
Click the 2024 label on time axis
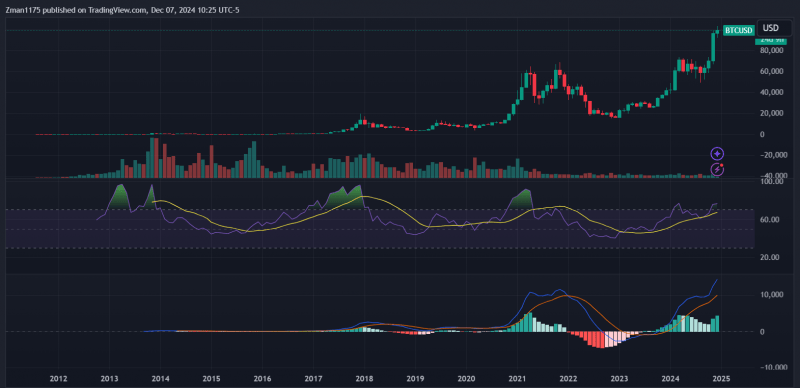tap(670, 378)
